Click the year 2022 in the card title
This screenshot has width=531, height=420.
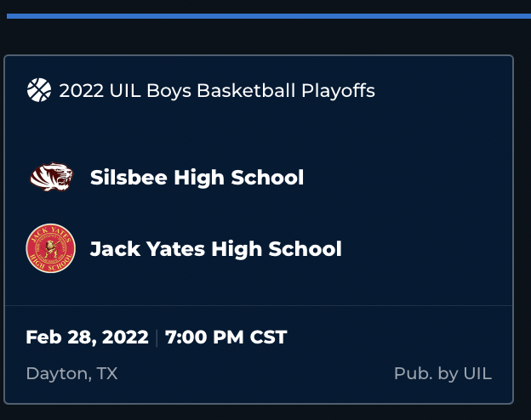[82, 91]
